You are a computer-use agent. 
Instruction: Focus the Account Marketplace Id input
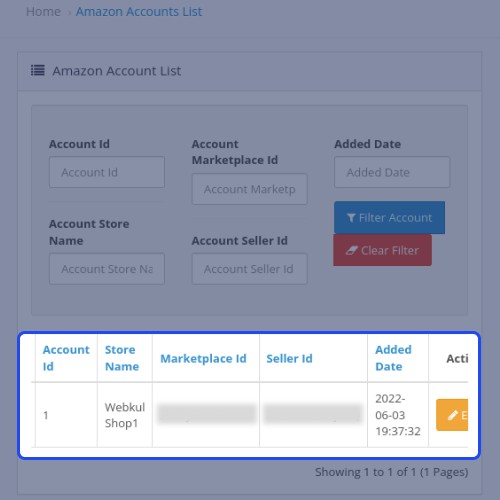249,189
